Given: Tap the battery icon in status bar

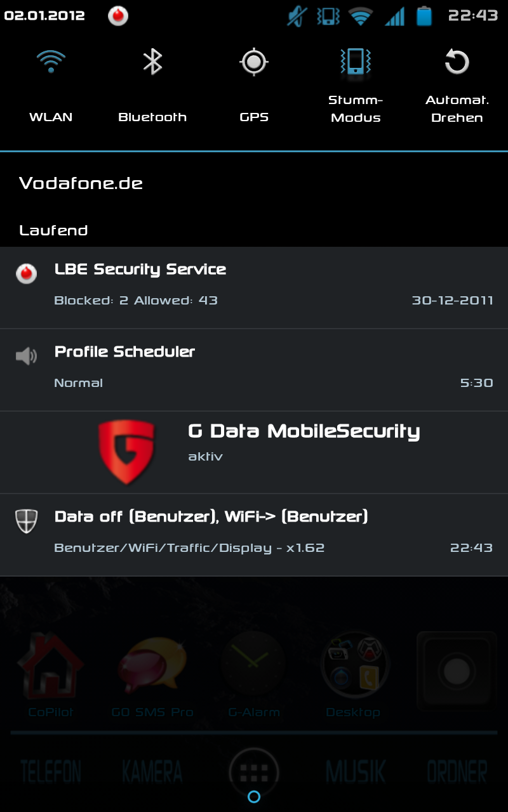Looking at the screenshot, I should 424,16.
